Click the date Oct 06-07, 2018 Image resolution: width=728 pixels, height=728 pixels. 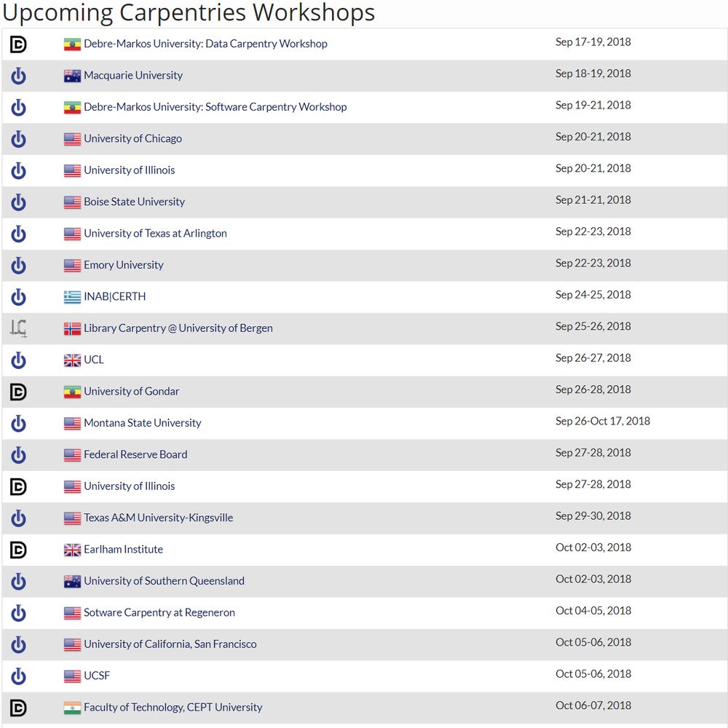593,705
